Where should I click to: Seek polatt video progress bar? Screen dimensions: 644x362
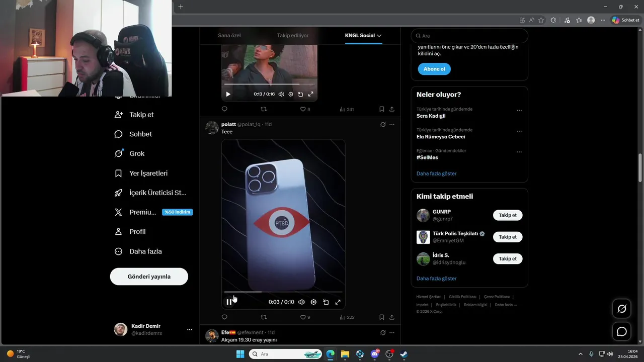coord(283,292)
